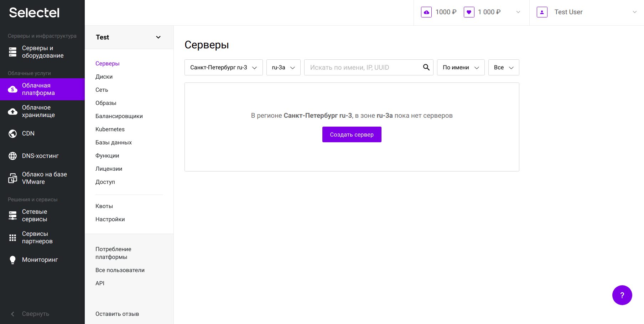Viewport: 644px width, 324px height.
Task: Select DNS-хостинг in sidebar
Action: click(x=40, y=156)
